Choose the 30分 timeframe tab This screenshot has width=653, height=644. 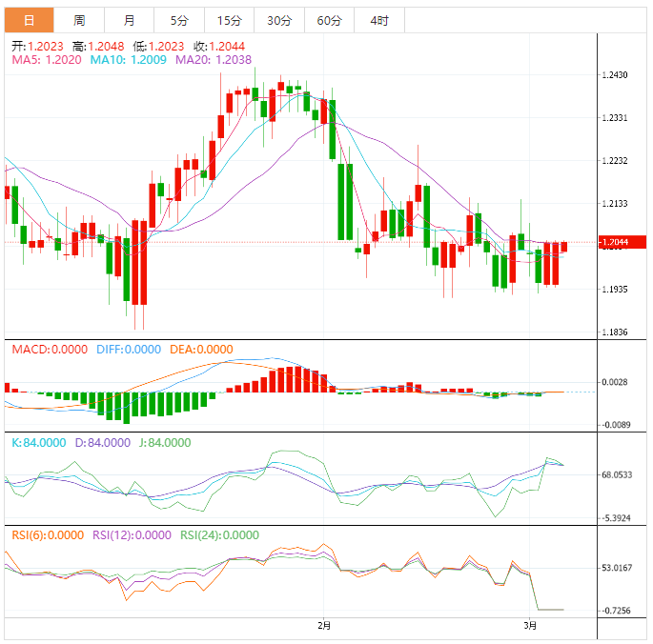279,20
